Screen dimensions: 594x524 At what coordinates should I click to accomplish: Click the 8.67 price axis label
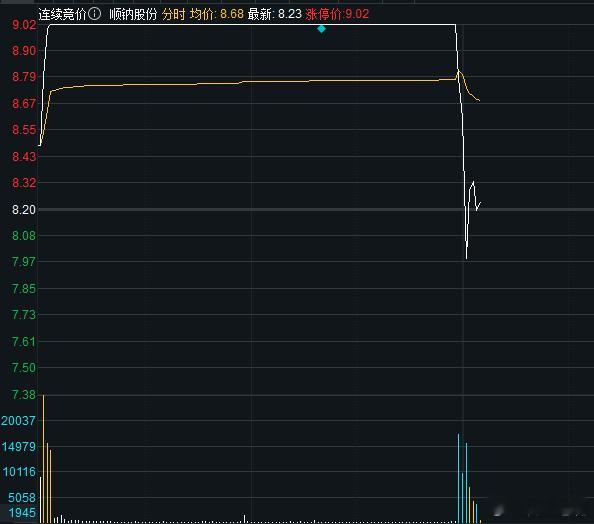(24, 103)
